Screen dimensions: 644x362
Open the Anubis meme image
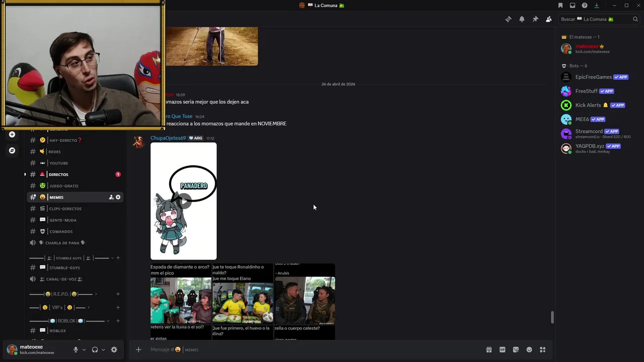pos(304,293)
